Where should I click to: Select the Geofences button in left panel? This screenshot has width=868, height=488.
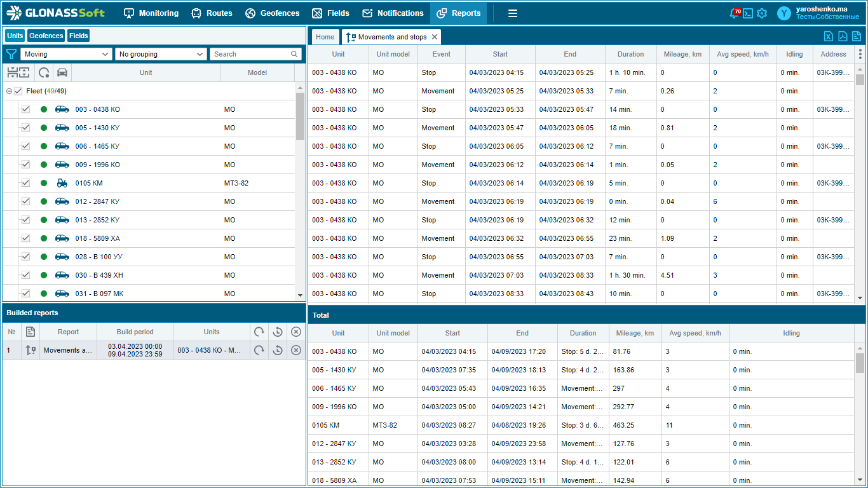[46, 36]
